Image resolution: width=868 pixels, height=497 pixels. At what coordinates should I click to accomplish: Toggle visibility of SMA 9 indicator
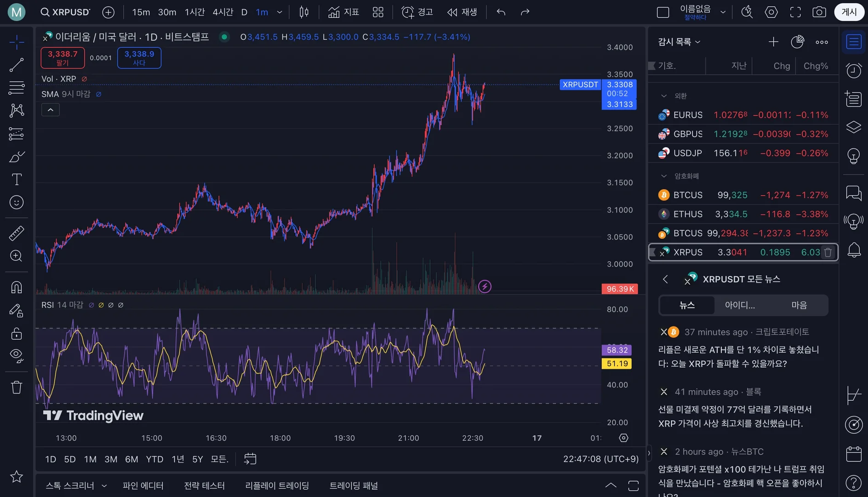[x=98, y=94]
